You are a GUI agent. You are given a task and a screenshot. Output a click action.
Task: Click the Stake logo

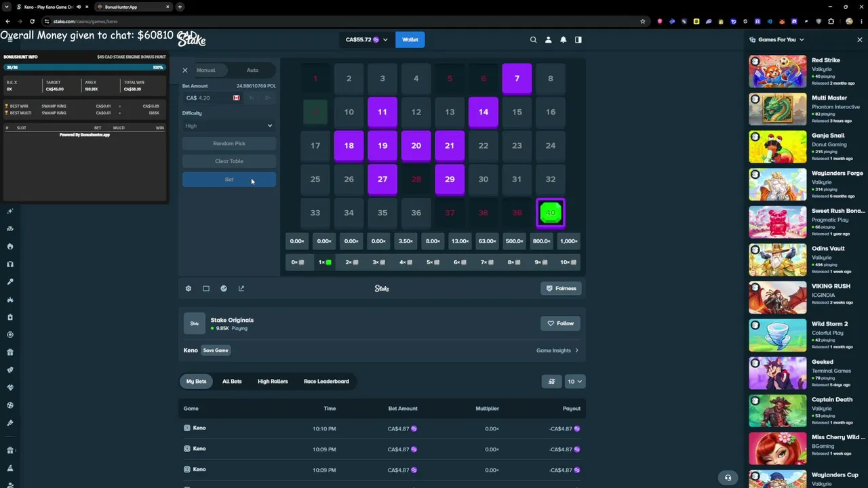point(192,40)
